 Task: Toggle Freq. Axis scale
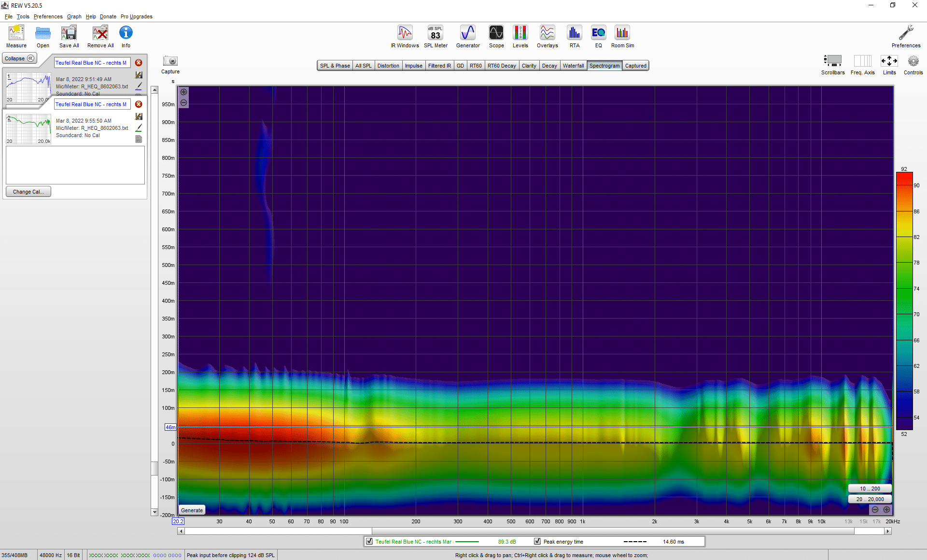pyautogui.click(x=862, y=65)
